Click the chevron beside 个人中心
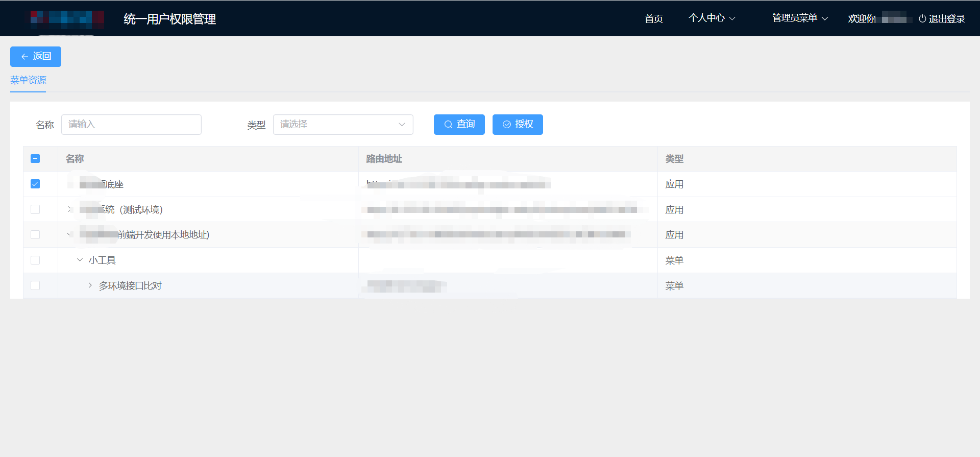980x457 pixels. click(x=732, y=18)
